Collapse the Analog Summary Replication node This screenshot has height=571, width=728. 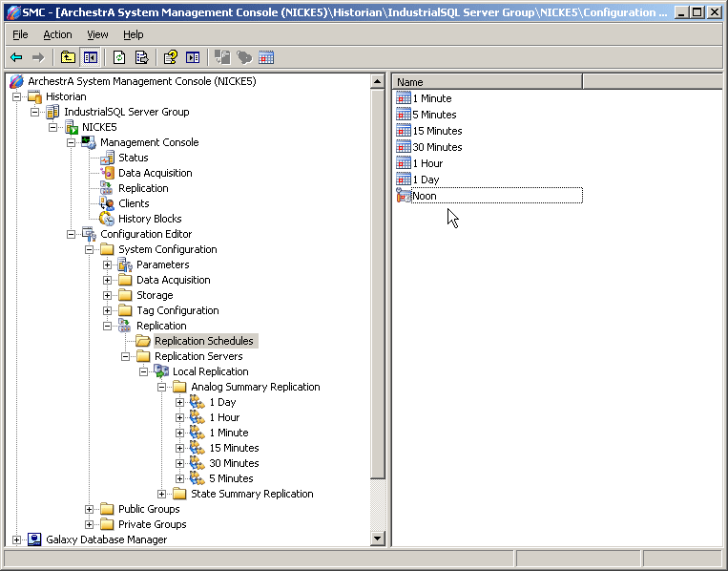[161, 387]
